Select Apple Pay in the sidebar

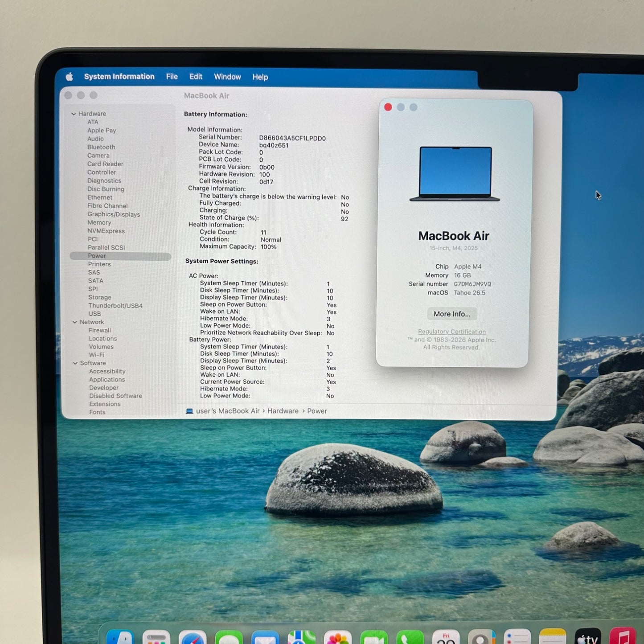[102, 131]
